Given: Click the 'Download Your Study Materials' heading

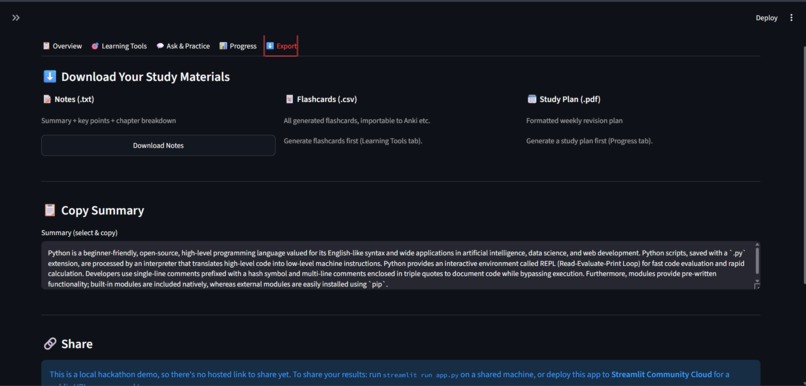Looking at the screenshot, I should pyautogui.click(x=145, y=77).
